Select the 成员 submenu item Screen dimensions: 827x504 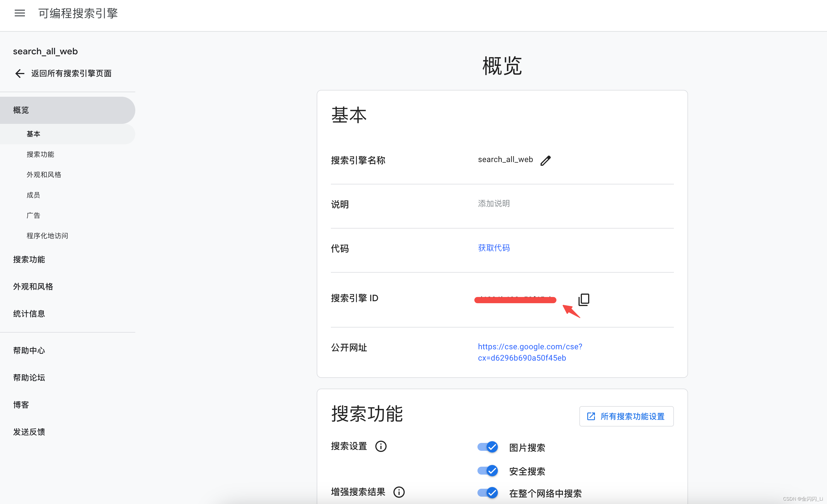[x=33, y=195]
